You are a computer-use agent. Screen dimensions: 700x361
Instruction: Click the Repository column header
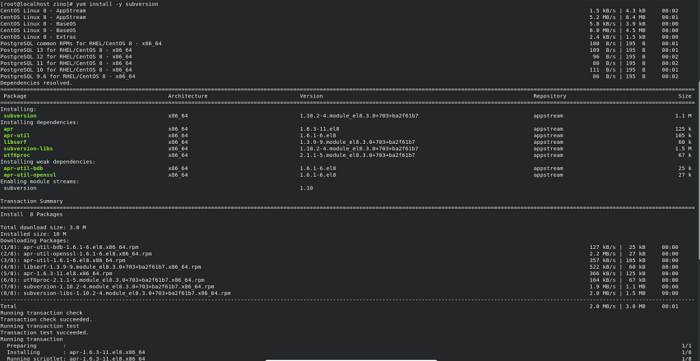tap(550, 96)
